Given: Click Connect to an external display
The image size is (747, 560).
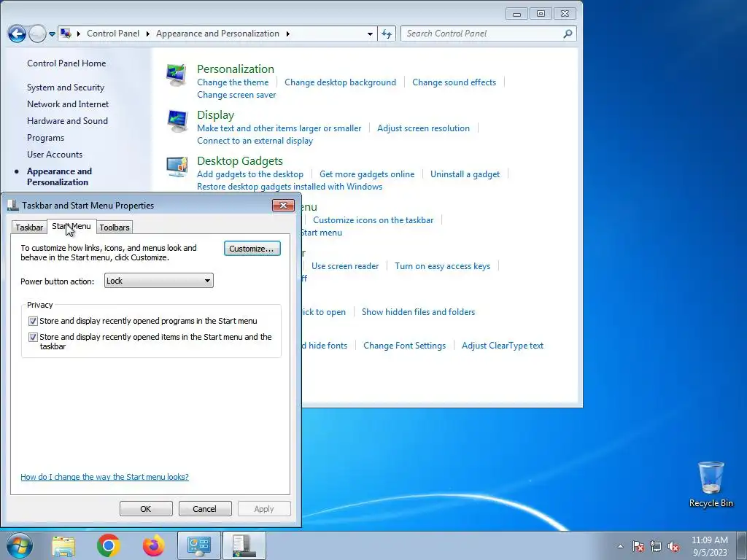Looking at the screenshot, I should 255,141.
